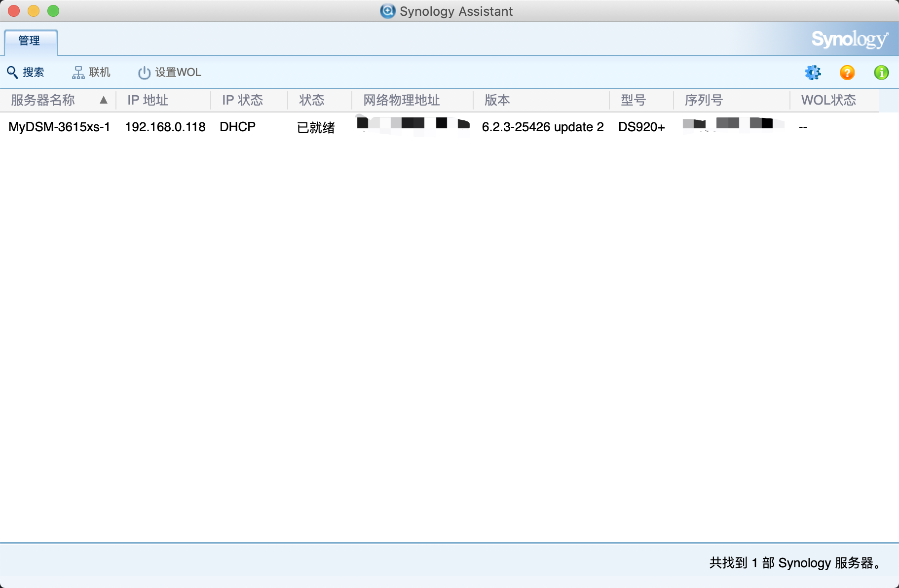The image size is (899, 588).
Task: Click the Synology logo
Action: [850, 39]
